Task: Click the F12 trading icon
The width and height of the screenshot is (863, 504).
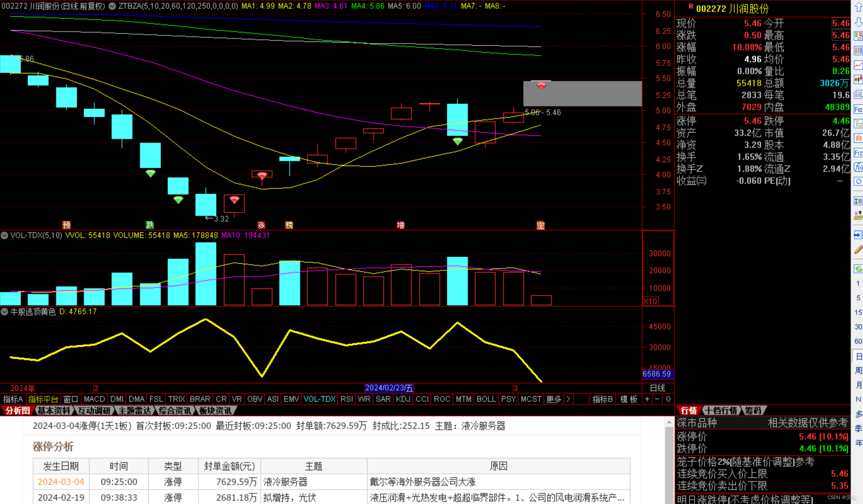Action: tap(858, 153)
